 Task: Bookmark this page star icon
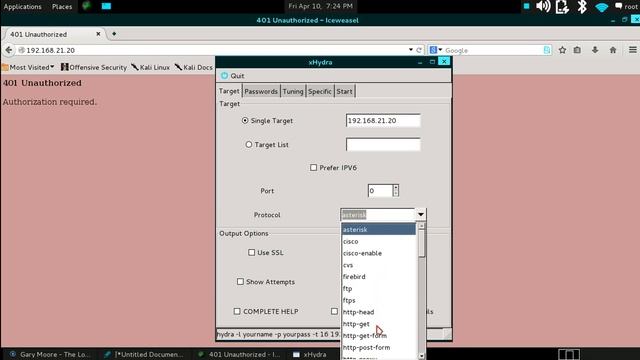tap(562, 50)
